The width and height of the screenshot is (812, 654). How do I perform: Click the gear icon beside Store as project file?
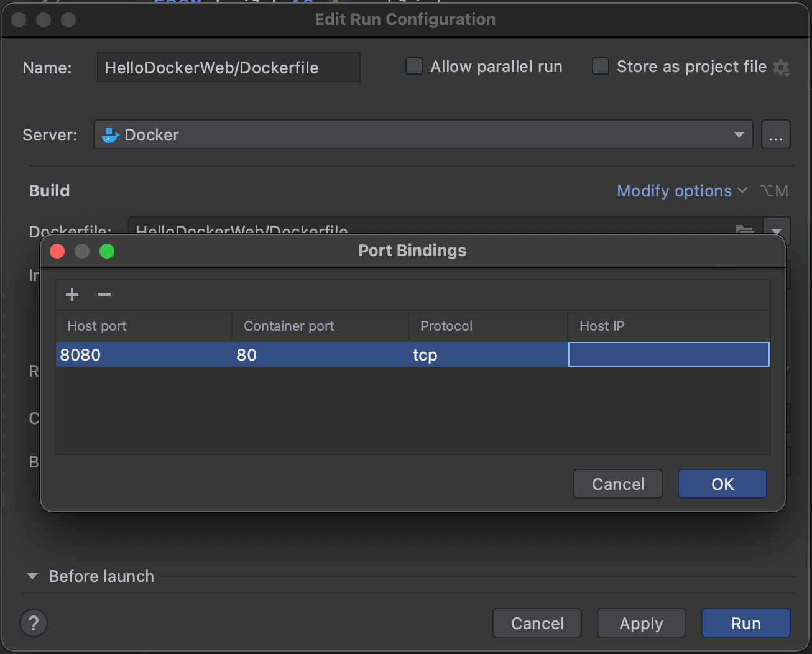click(781, 67)
